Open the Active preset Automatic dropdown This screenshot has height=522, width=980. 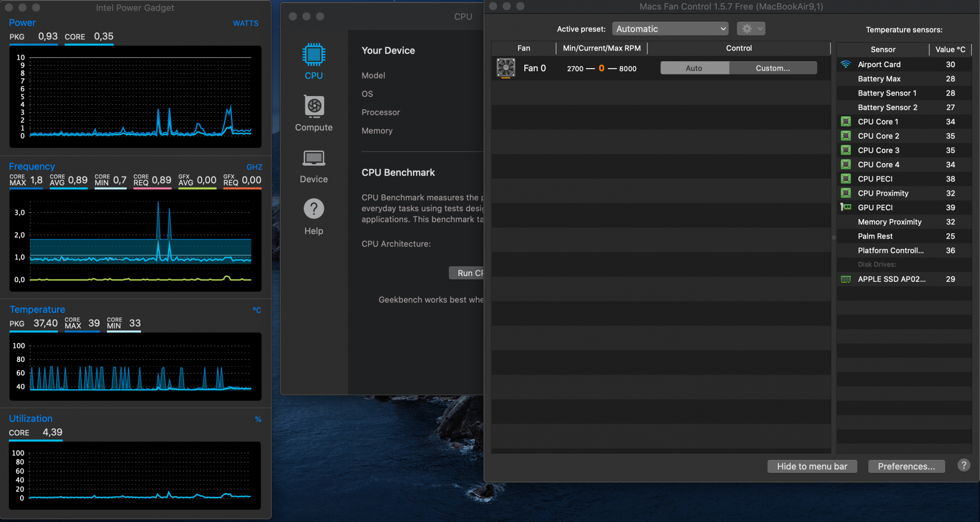pyautogui.click(x=670, y=29)
